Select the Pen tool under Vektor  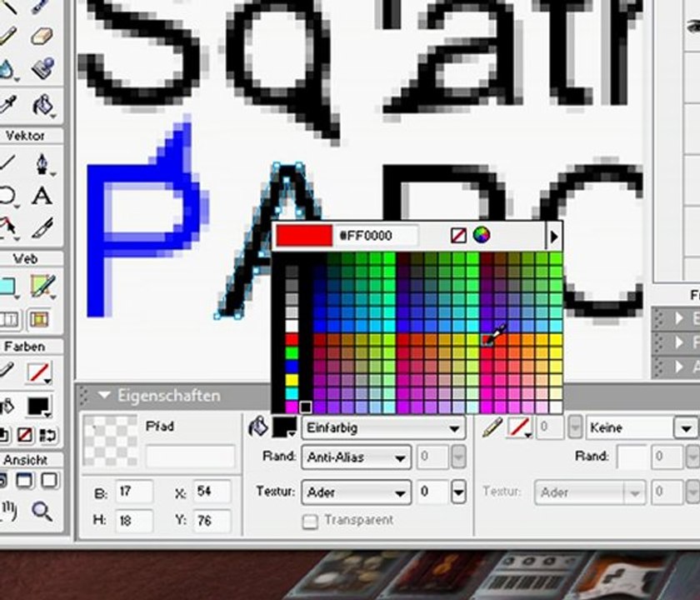[42, 164]
